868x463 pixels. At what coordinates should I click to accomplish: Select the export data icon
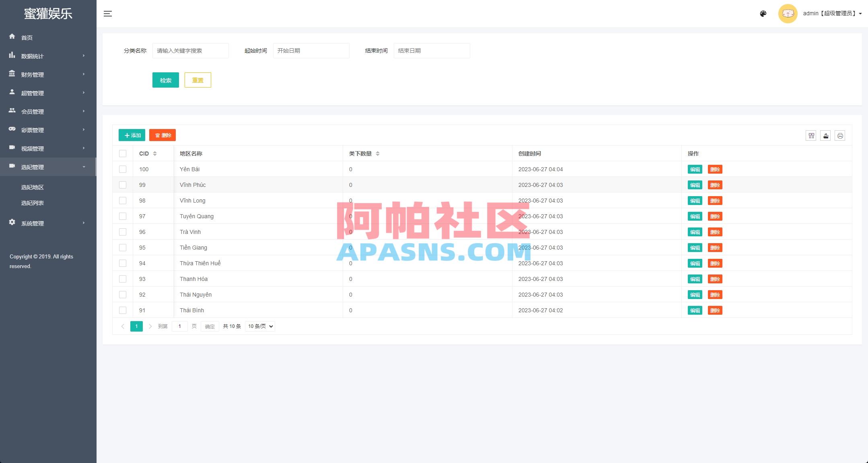[x=826, y=135]
